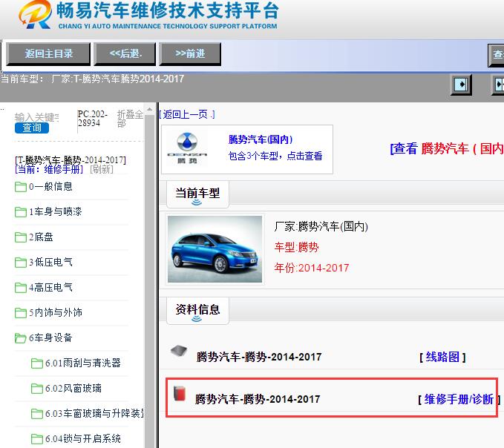Open the 维修手册/诊断 link
The image size is (504, 448).
click(x=459, y=400)
